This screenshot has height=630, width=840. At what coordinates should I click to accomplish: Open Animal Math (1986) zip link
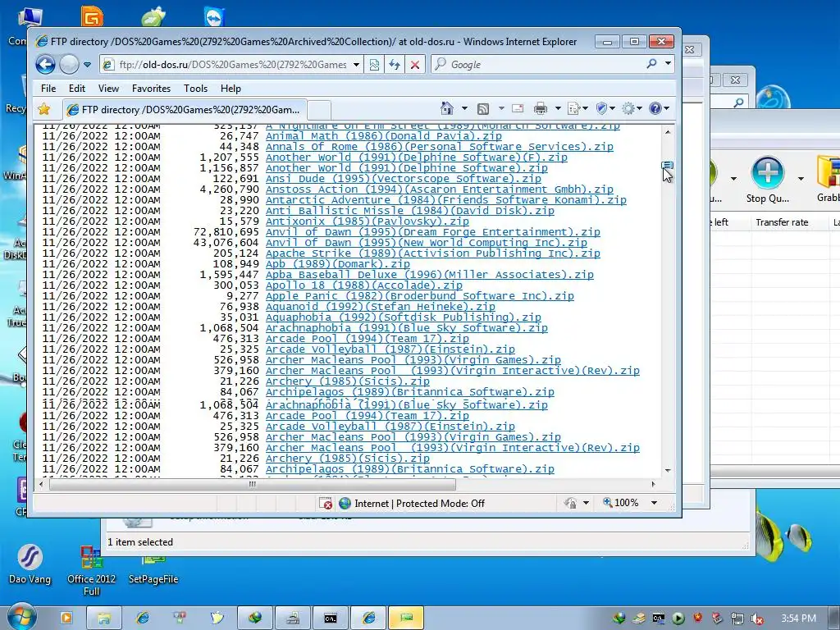384,136
